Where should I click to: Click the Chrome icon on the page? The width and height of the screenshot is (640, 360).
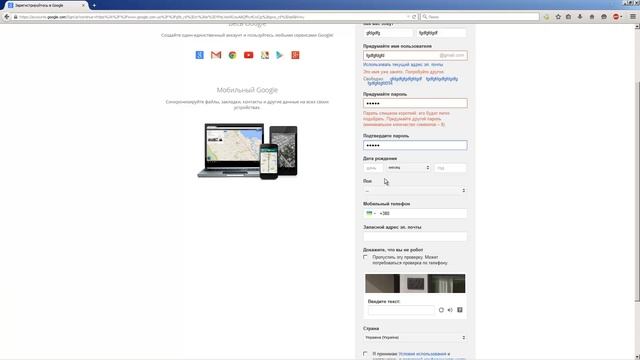[232, 55]
